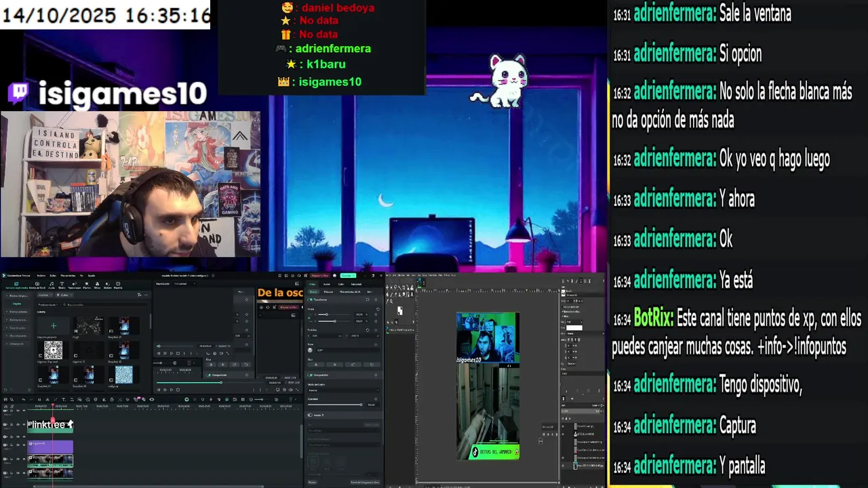Expand Medios del proyecto in Filmora sidebar

pos(17,296)
